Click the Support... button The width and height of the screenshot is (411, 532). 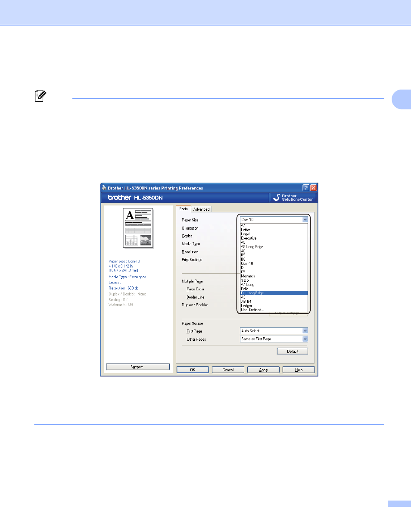point(138,367)
